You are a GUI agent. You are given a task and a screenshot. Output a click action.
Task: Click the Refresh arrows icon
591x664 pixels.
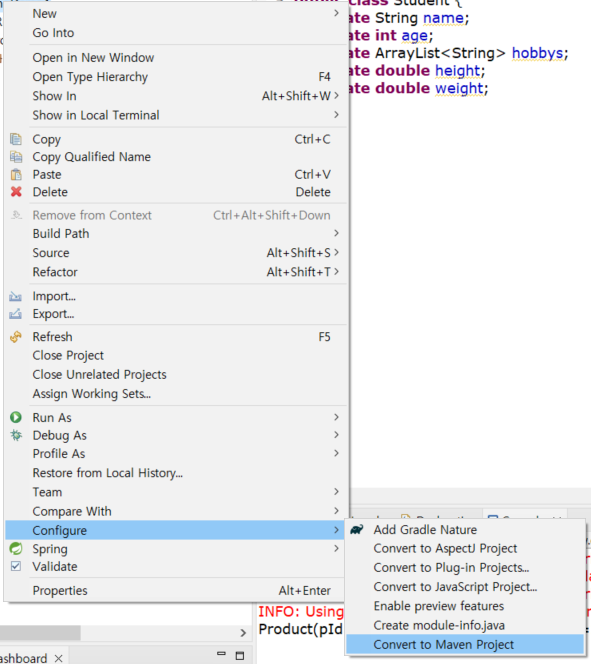(x=16, y=337)
